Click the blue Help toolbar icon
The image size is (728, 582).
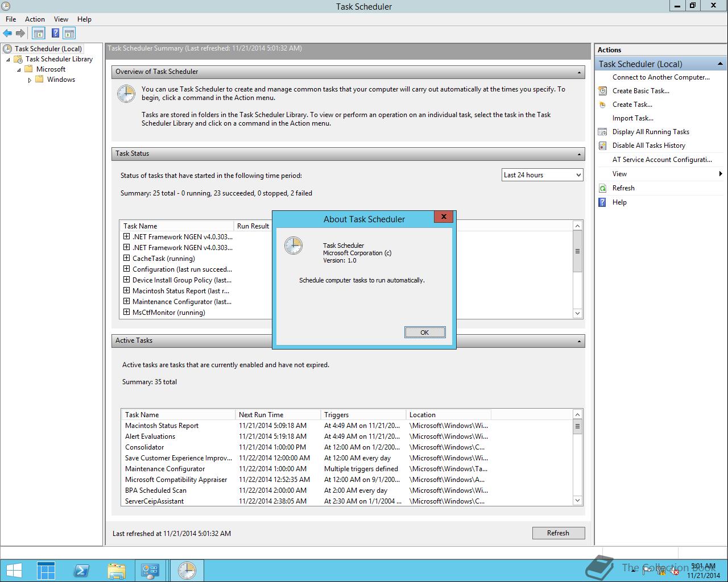pyautogui.click(x=55, y=34)
